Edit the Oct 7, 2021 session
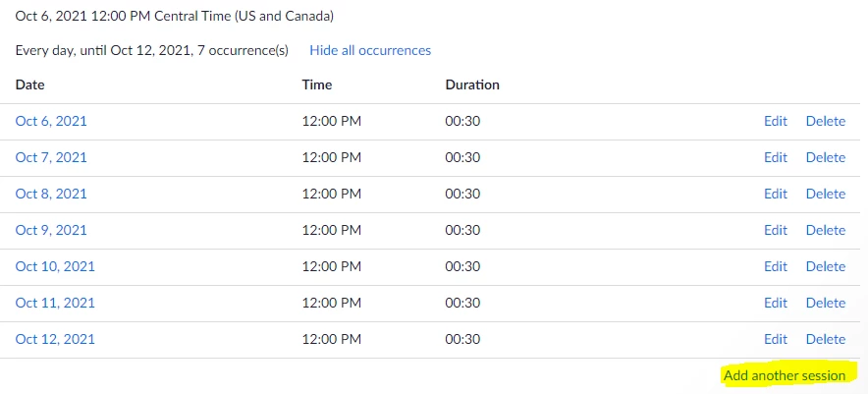The image size is (868, 394). coord(776,157)
